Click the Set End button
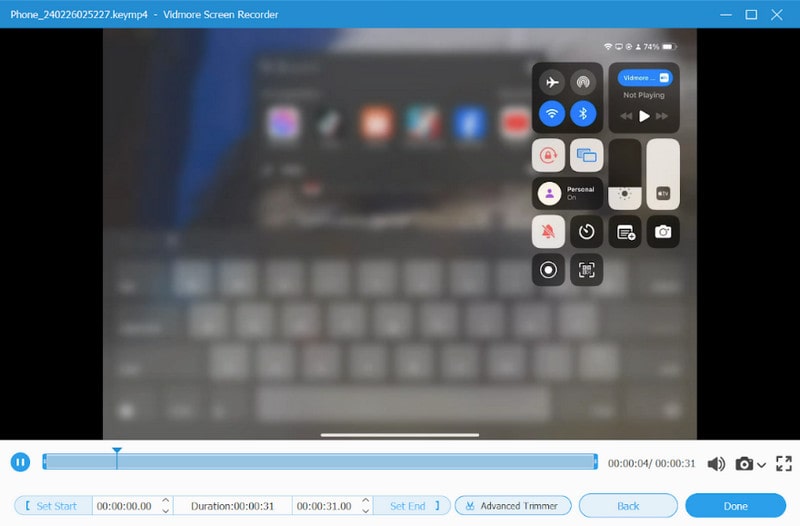The width and height of the screenshot is (800, 526). pyautogui.click(x=412, y=506)
